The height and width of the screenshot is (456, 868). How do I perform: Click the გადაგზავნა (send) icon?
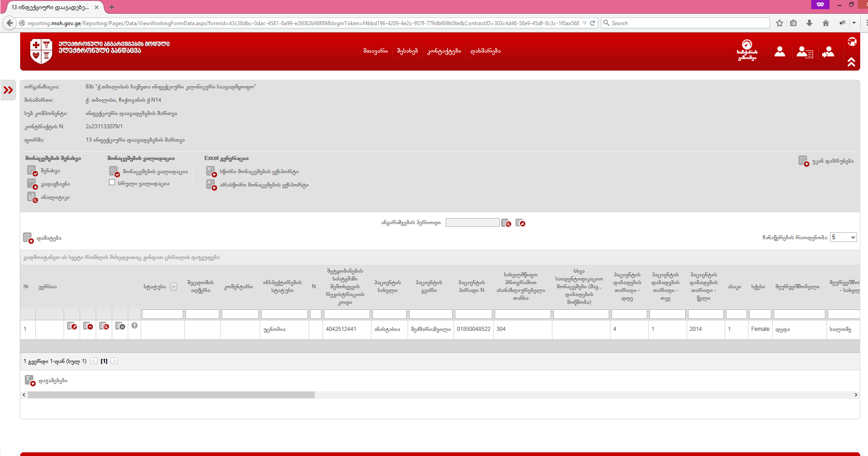click(x=32, y=184)
